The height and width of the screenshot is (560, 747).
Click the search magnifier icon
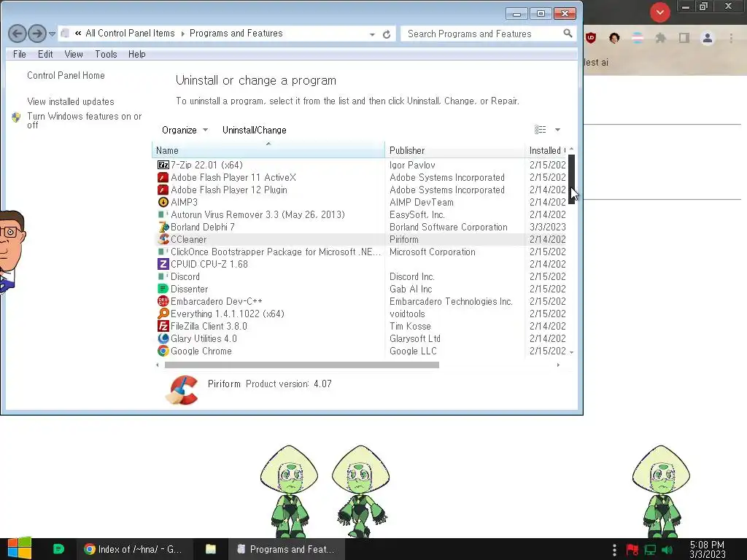pos(568,34)
